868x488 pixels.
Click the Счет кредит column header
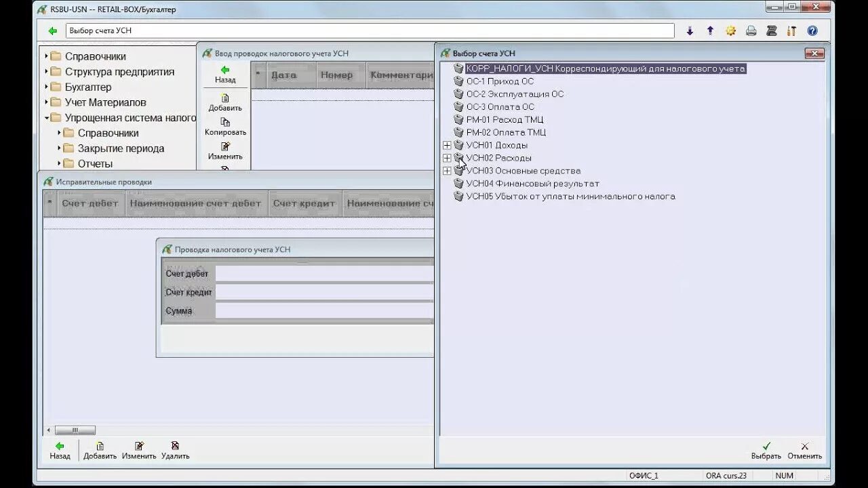point(305,203)
